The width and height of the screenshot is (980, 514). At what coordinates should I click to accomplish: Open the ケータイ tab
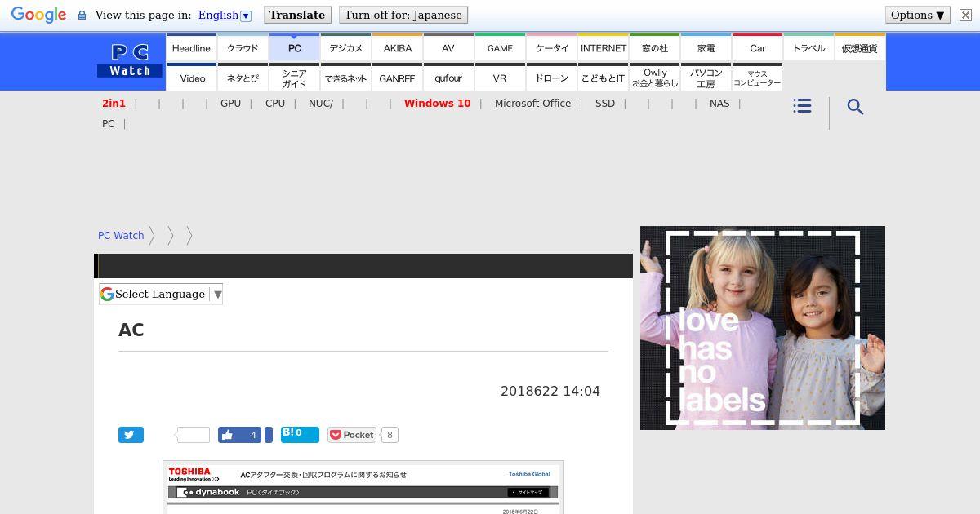click(551, 48)
